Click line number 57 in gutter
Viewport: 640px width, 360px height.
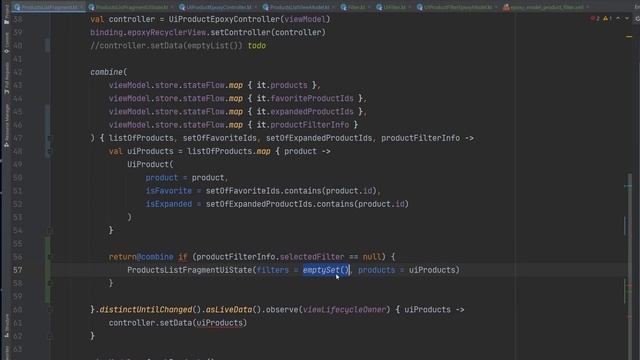18,270
